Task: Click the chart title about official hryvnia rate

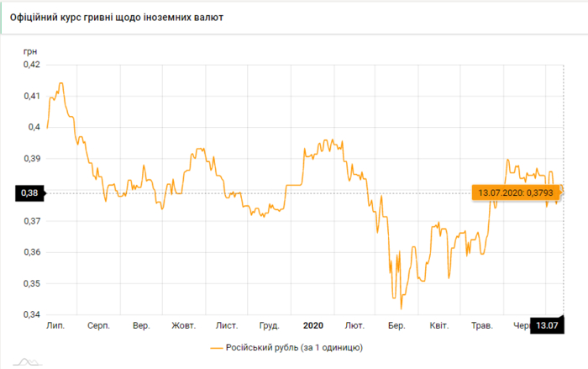Action: point(122,17)
